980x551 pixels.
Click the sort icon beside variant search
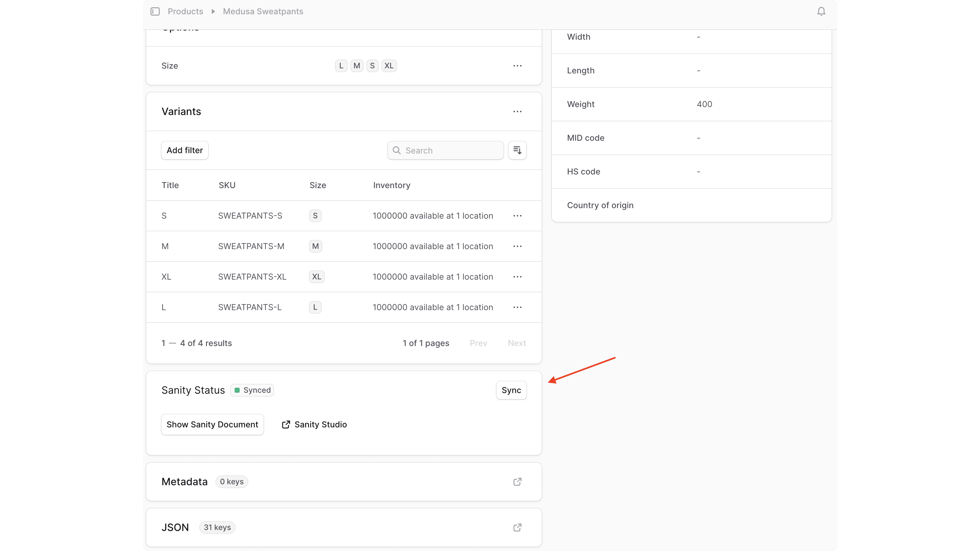tap(517, 150)
